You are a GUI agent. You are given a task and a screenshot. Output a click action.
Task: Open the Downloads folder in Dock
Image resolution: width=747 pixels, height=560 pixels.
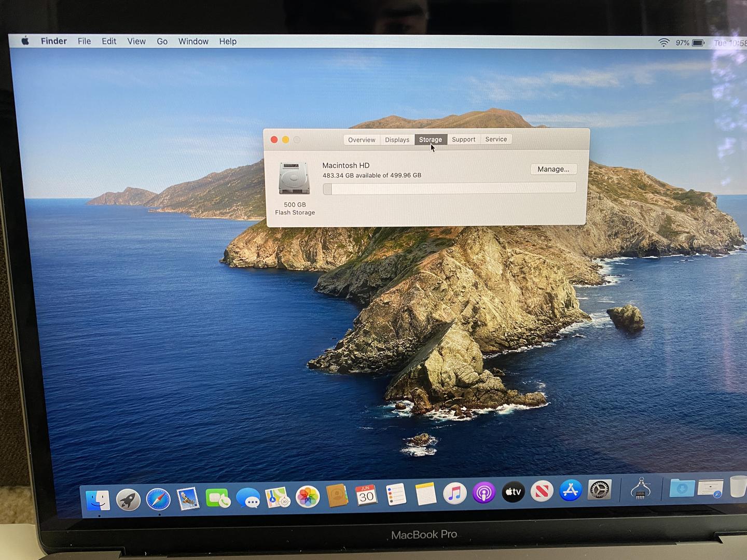682,487
